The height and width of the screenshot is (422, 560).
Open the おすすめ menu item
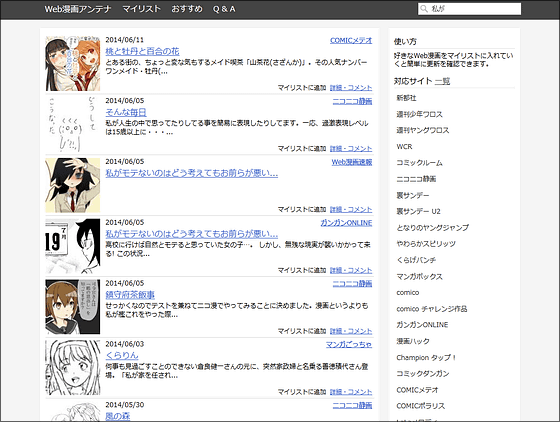(x=187, y=9)
